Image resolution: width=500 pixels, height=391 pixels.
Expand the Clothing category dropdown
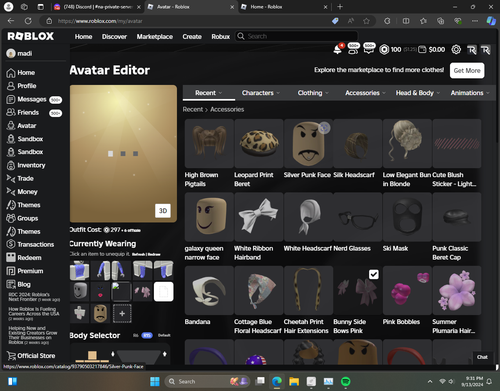[313, 93]
